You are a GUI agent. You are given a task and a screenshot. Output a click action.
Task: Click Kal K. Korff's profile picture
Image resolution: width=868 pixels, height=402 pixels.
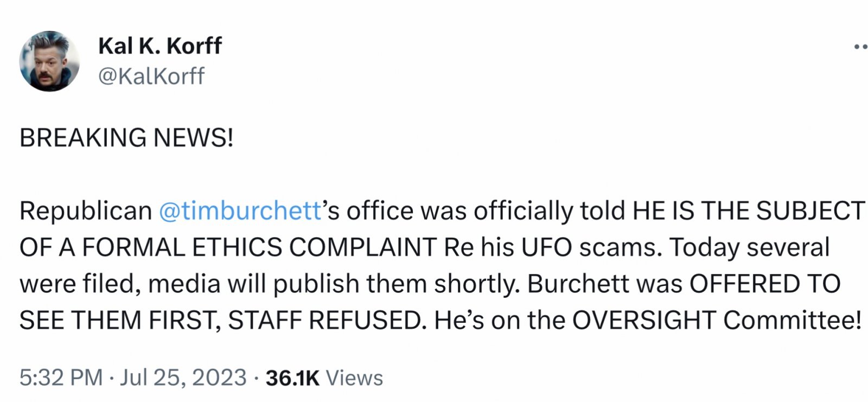[49, 61]
